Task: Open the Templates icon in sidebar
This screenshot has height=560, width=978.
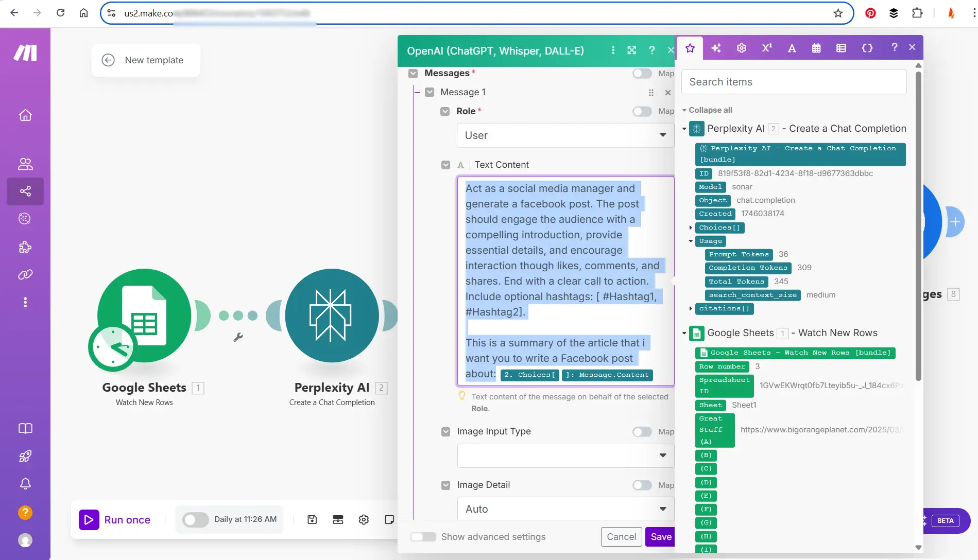Action: click(25, 219)
